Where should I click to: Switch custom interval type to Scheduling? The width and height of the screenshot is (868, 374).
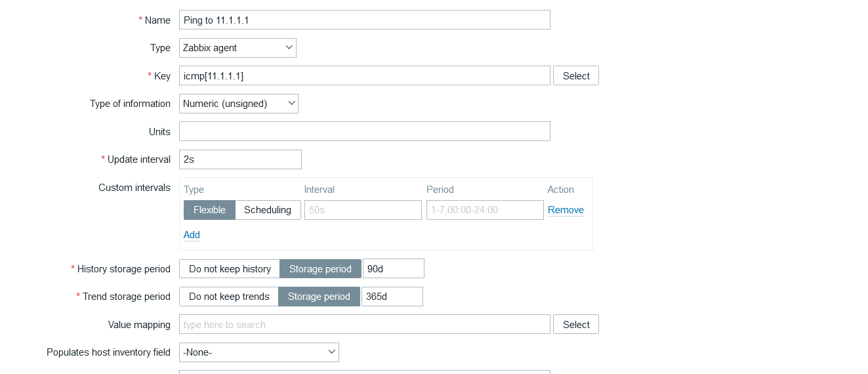pos(268,210)
